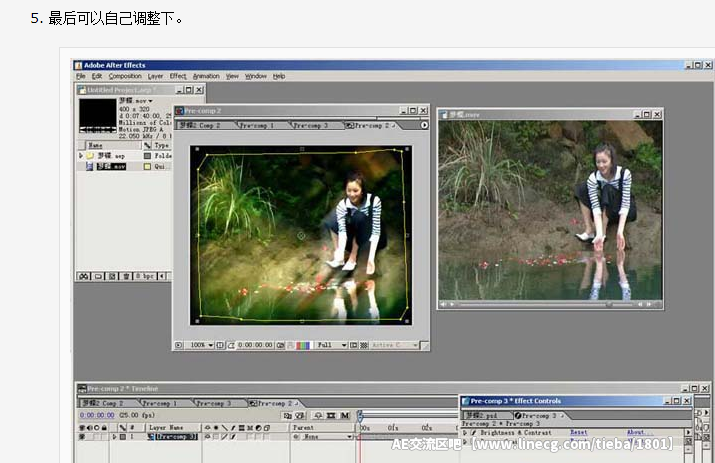This screenshot has width=715, height=463.
Task: Open Parent dropdown showing None
Action: click(326, 437)
